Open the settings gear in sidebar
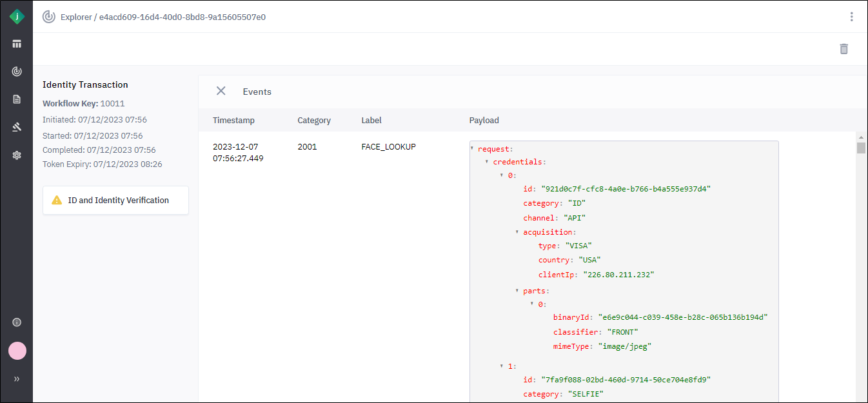This screenshot has height=403, width=868. (x=17, y=155)
